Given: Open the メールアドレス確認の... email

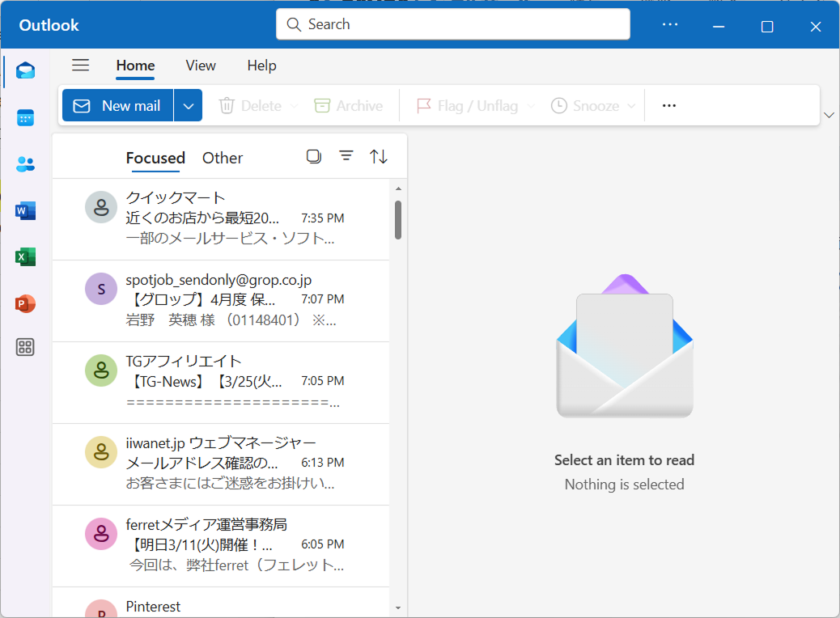Looking at the screenshot, I should coord(221,464).
